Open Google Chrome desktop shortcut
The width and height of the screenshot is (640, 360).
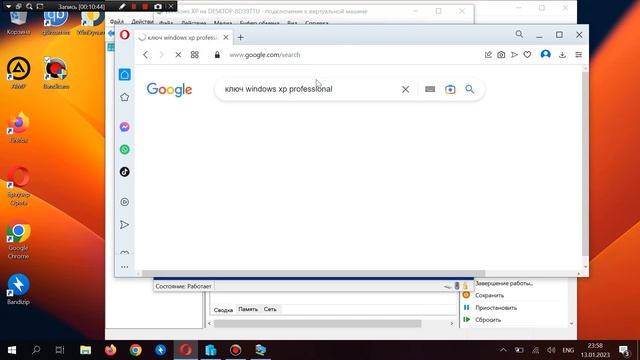18,241
